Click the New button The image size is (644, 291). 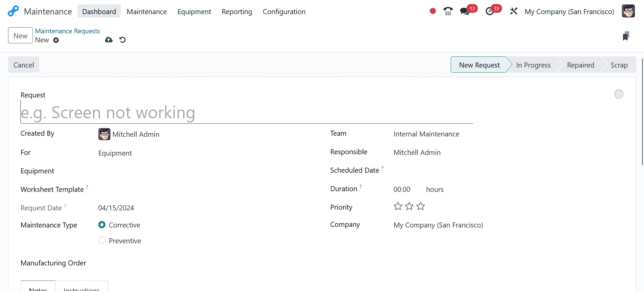[20, 36]
